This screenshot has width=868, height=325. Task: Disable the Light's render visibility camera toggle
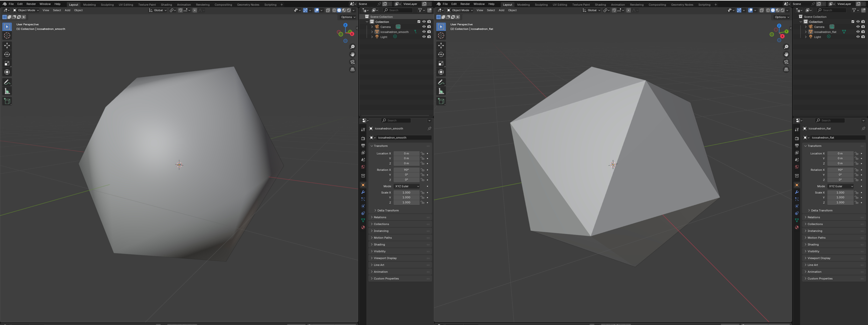pos(429,37)
